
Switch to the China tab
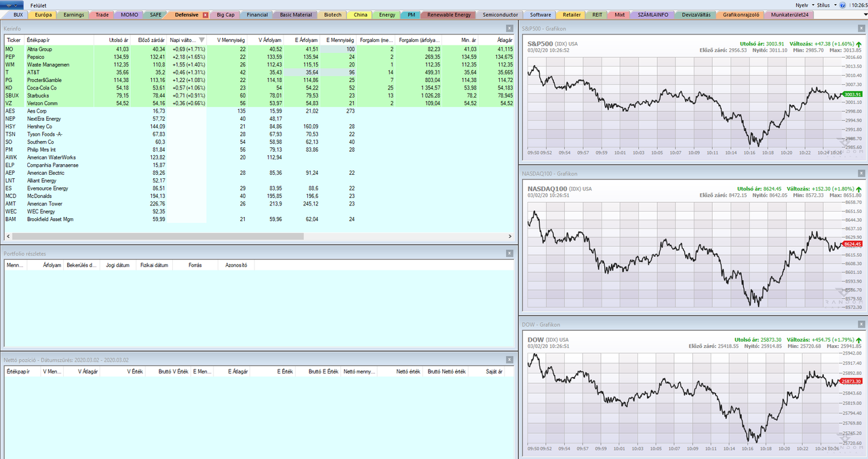(x=361, y=14)
